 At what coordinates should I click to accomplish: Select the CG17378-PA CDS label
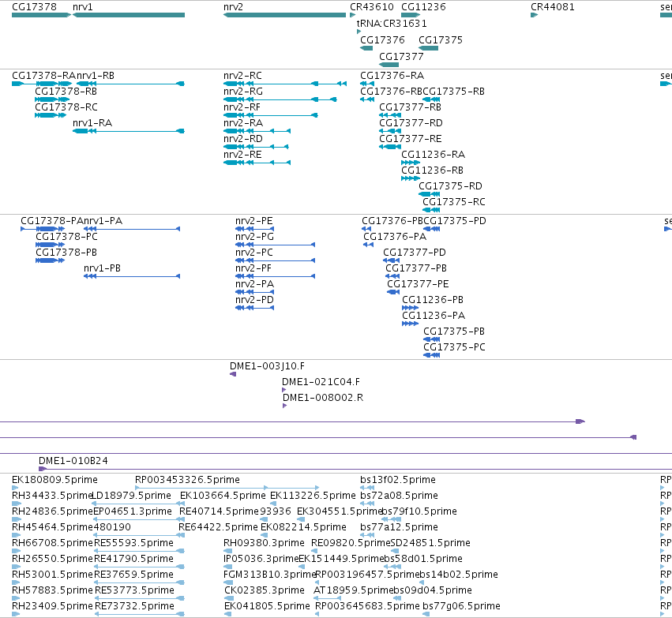click(52, 221)
